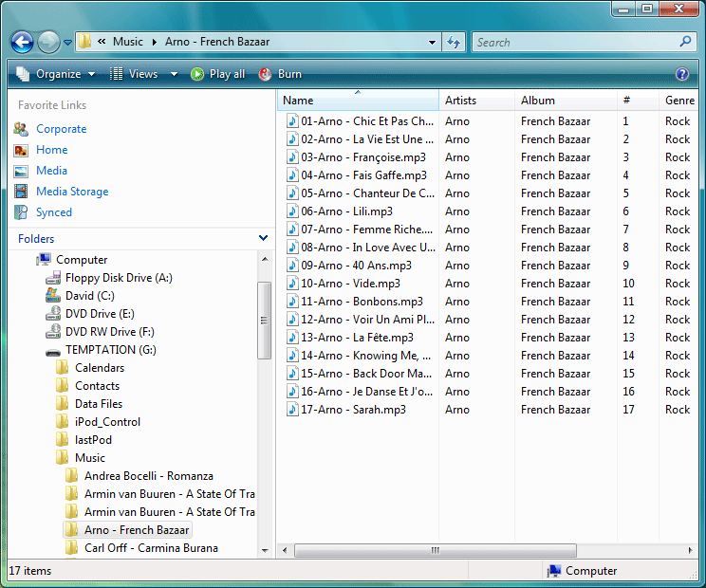
Task: Open Help with the question mark icon
Action: pyautogui.click(x=681, y=74)
